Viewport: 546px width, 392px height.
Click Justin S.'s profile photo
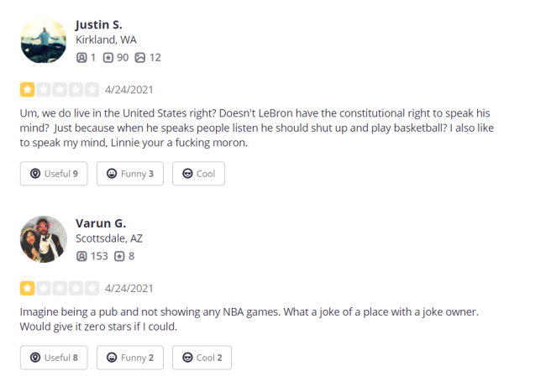[44, 40]
